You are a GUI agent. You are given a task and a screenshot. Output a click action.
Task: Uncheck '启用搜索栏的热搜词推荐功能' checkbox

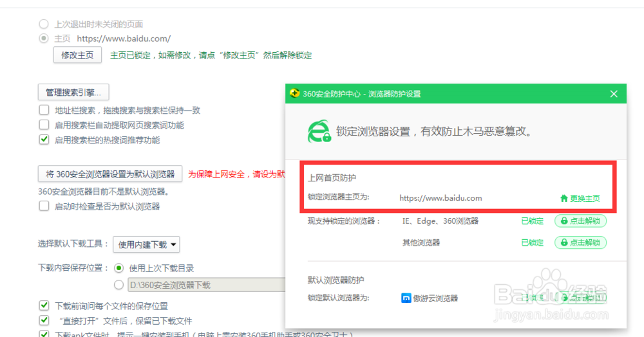coord(44,140)
